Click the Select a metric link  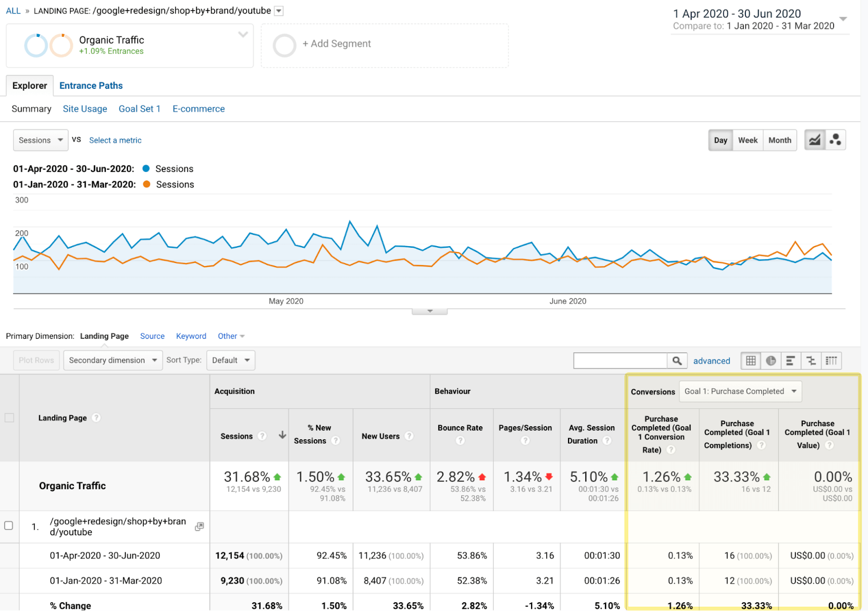(x=115, y=140)
